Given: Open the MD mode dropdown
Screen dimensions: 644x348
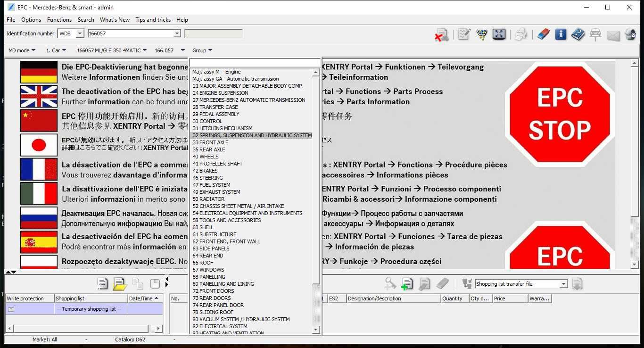Looking at the screenshot, I should tap(22, 50).
